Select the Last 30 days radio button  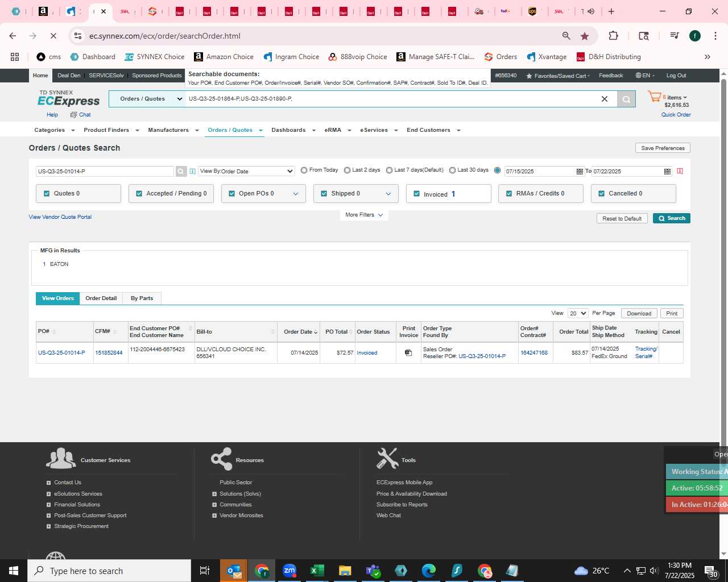[x=453, y=170]
